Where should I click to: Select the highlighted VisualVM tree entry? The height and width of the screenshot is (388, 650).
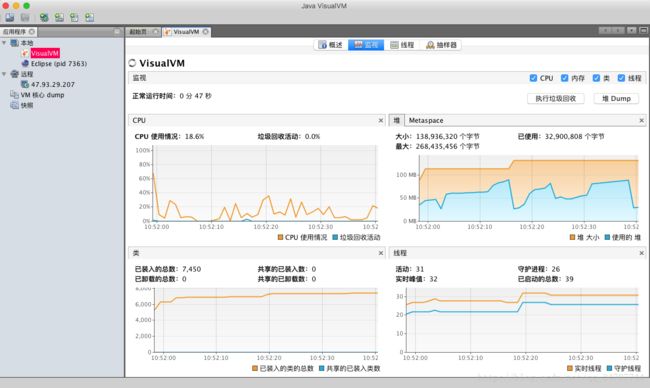(45, 53)
